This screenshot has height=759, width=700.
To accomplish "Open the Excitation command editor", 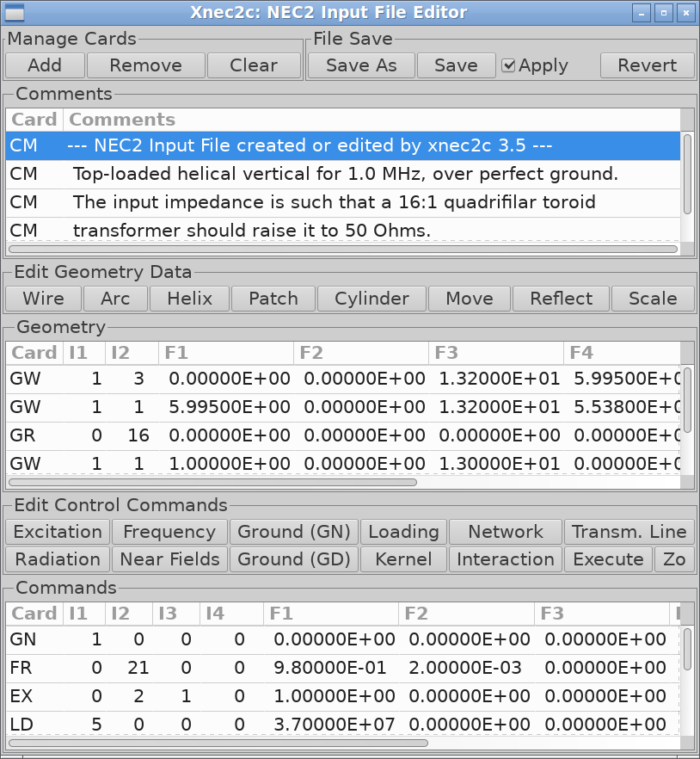I will click(x=58, y=532).
